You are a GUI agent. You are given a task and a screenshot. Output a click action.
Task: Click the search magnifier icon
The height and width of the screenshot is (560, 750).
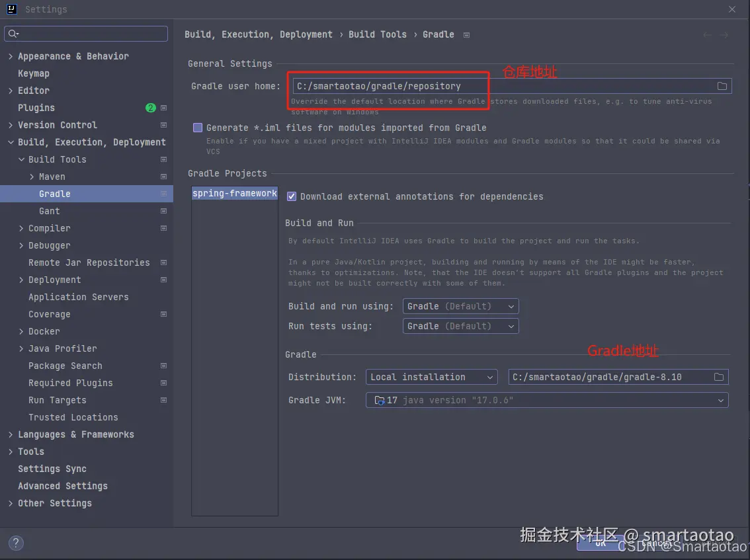13,34
